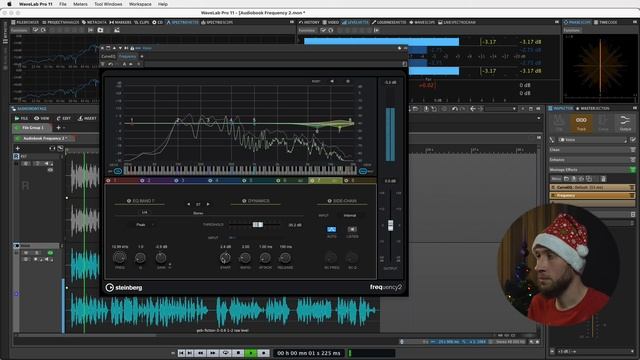Switch to the Wavescope tab
Image resolution: width=640 pixels, height=360 pixels.
point(422,22)
